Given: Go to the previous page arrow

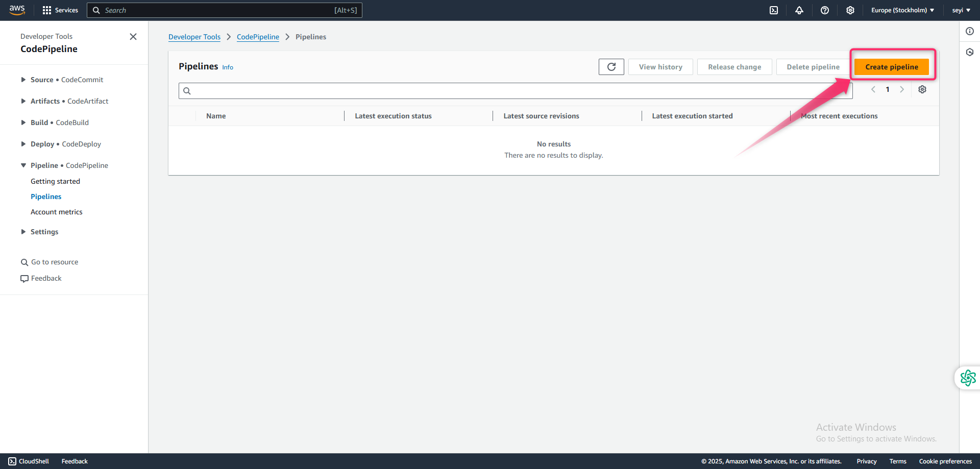Looking at the screenshot, I should pyautogui.click(x=873, y=89).
